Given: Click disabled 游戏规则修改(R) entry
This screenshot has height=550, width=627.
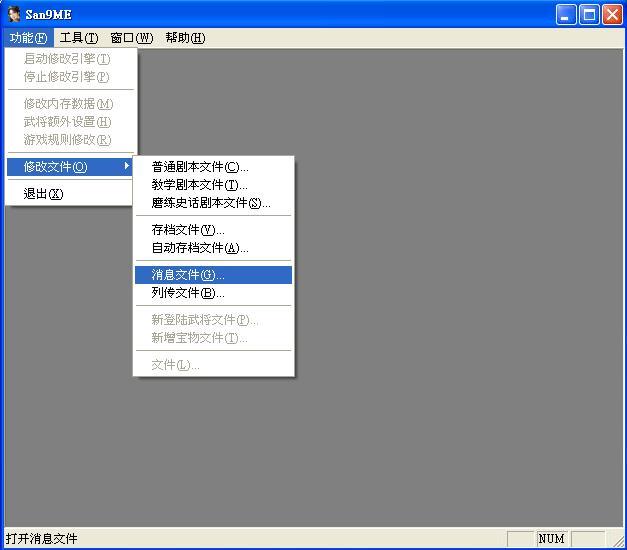Looking at the screenshot, I should pyautogui.click(x=70, y=140).
